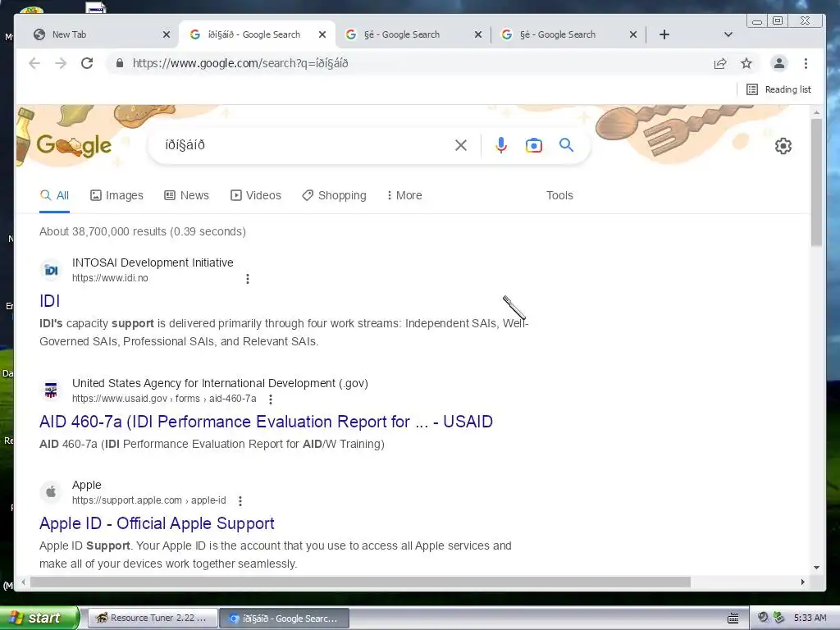
Task: Click the scroll down arrow
Action: point(816,568)
